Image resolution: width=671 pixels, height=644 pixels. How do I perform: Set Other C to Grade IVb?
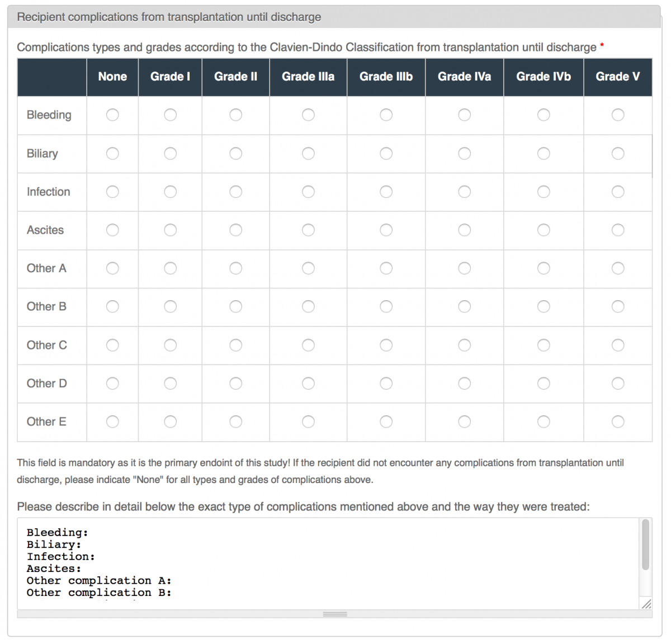[544, 345]
